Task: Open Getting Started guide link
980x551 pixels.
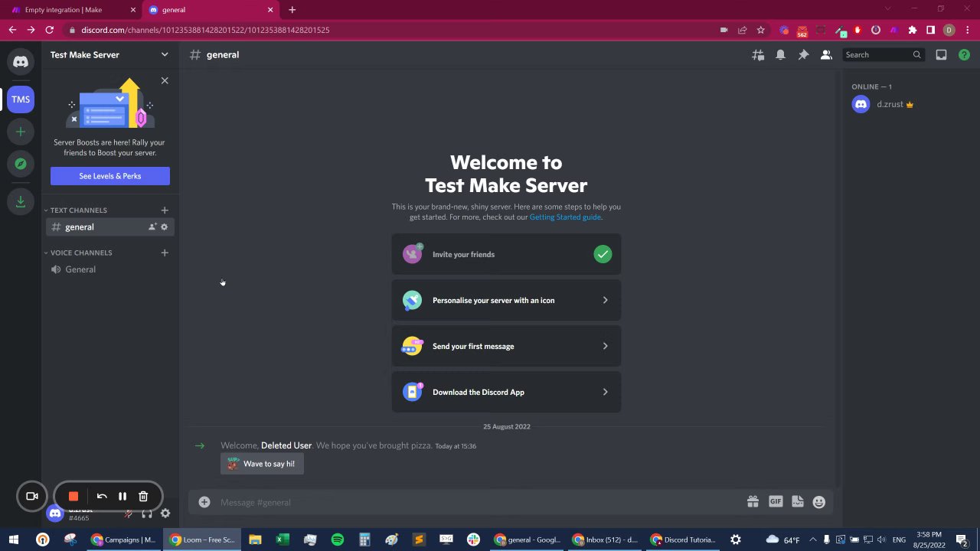Action: [x=565, y=217]
